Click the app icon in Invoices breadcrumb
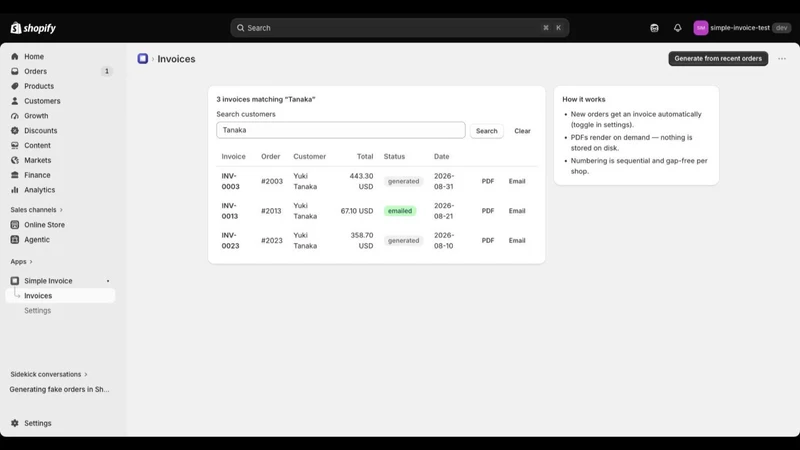Image resolution: width=800 pixels, height=450 pixels. point(143,59)
